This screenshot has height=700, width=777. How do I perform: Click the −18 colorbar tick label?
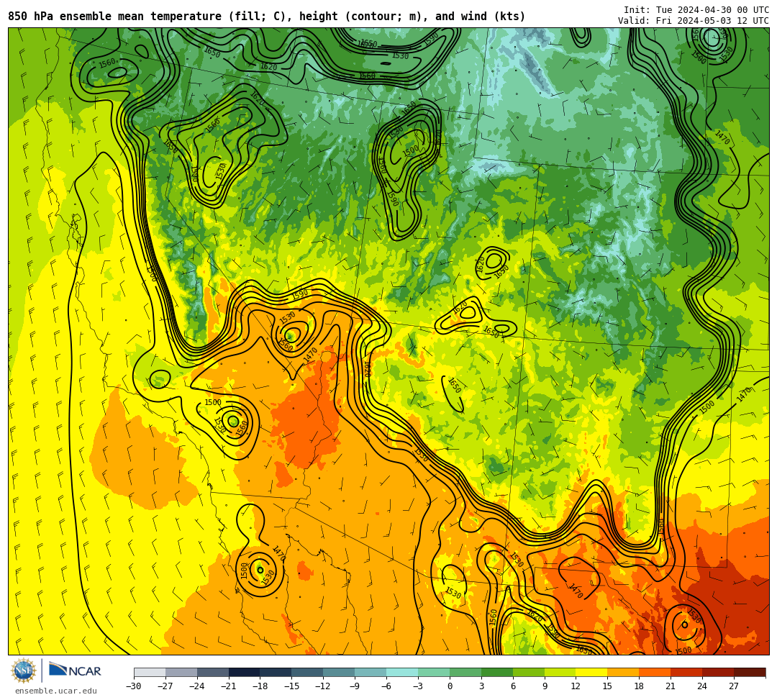tap(260, 686)
